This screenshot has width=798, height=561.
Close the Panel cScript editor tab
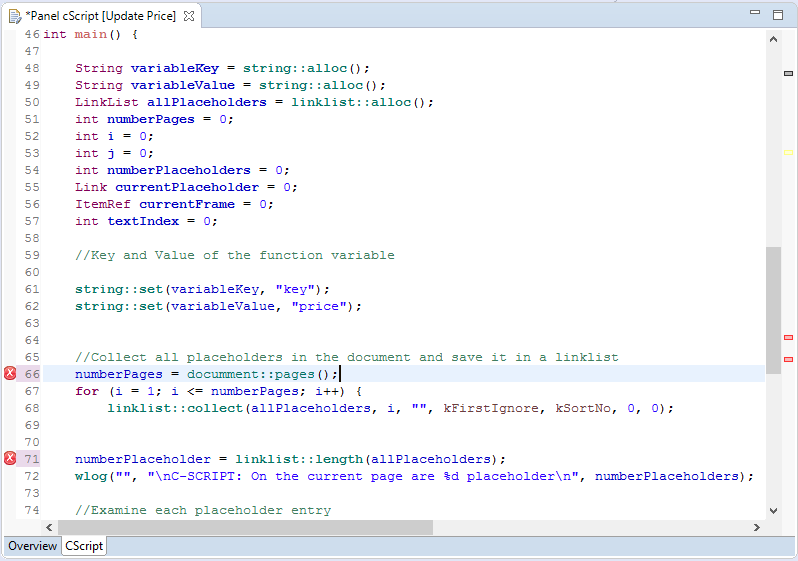pyautogui.click(x=189, y=16)
